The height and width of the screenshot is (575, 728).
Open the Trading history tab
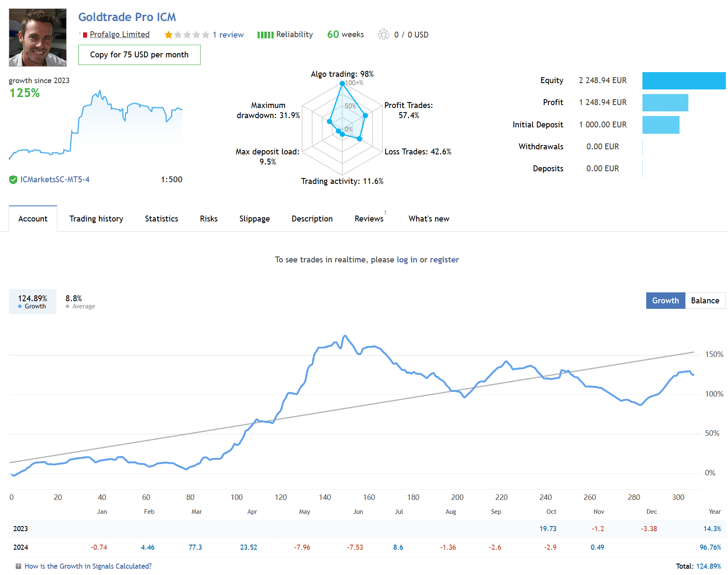click(x=96, y=219)
